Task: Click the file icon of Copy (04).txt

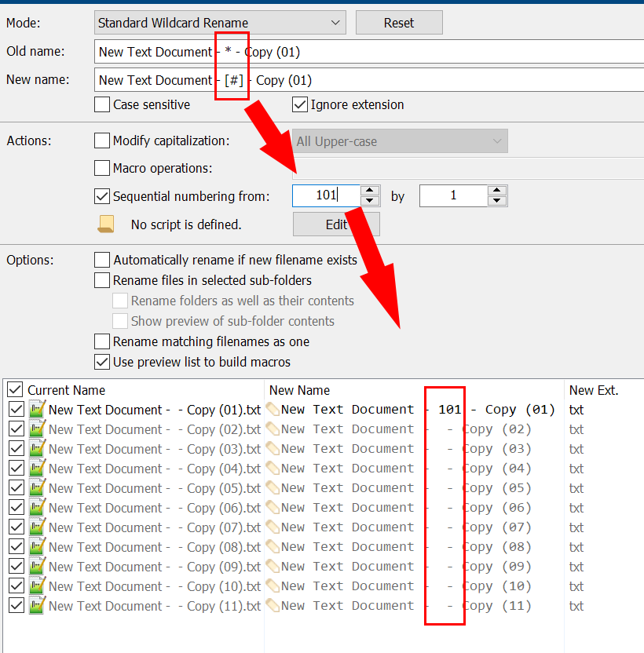Action: pyautogui.click(x=37, y=468)
